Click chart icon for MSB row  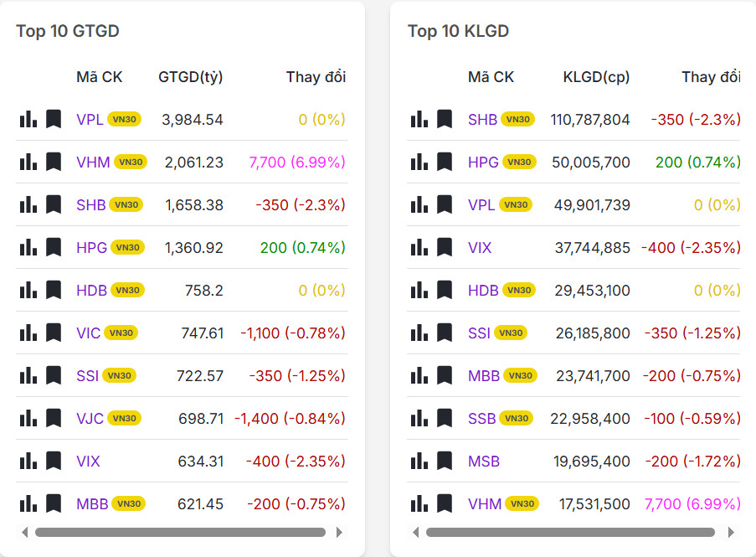click(419, 461)
